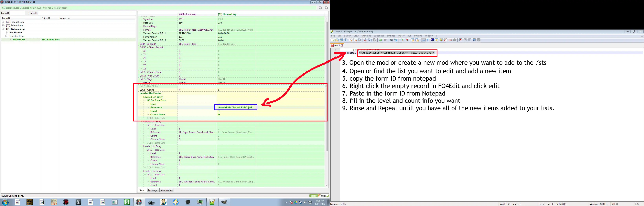The width and height of the screenshot is (644, 206).
Task: Switch to Messages tab in FO4Edit
Action: click(153, 190)
